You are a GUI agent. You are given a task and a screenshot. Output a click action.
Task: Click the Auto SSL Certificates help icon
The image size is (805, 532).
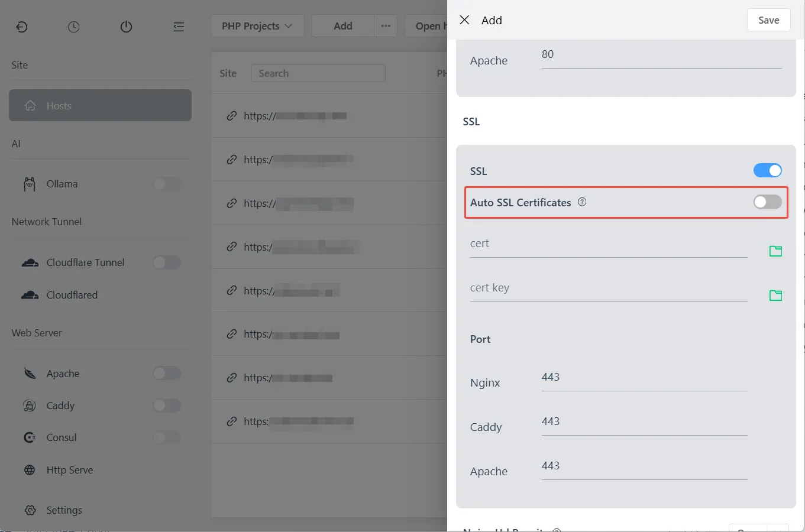pos(582,202)
